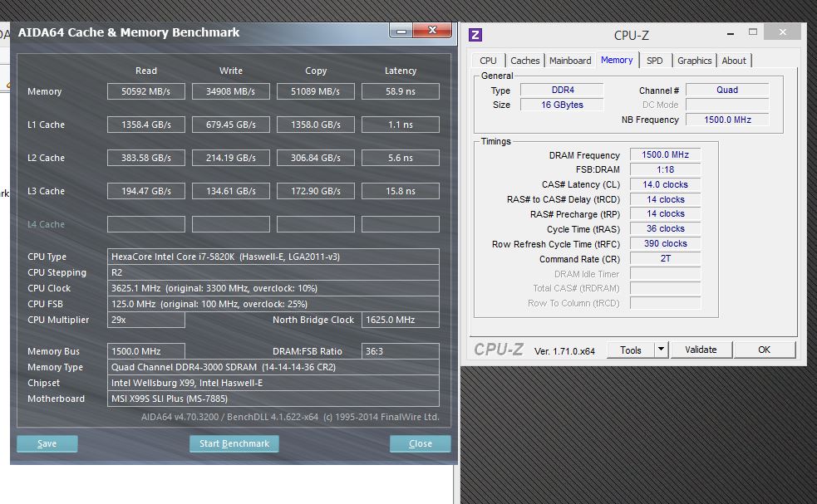
Task: Click the Channel # value Quad
Action: (x=727, y=90)
